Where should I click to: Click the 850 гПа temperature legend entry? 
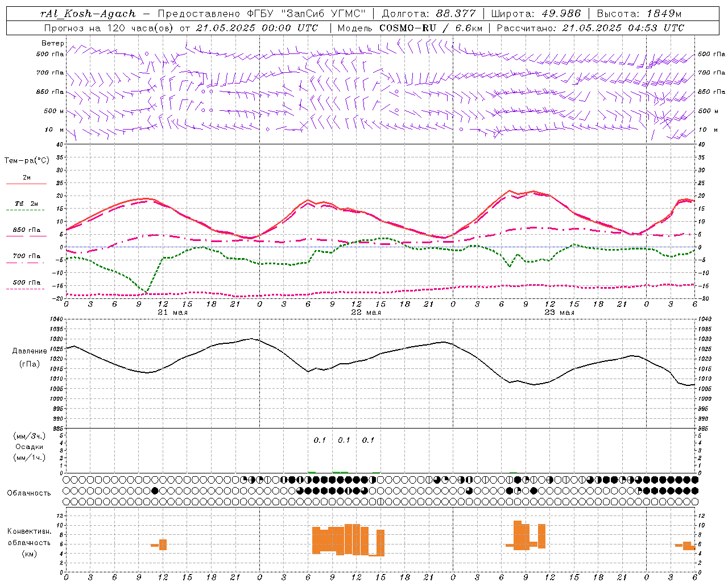coord(27,230)
